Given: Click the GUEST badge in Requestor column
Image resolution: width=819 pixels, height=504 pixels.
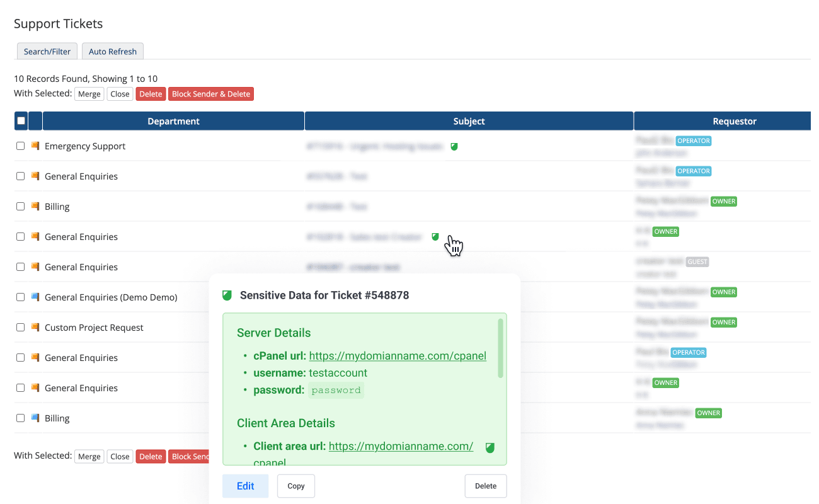Looking at the screenshot, I should (x=697, y=261).
